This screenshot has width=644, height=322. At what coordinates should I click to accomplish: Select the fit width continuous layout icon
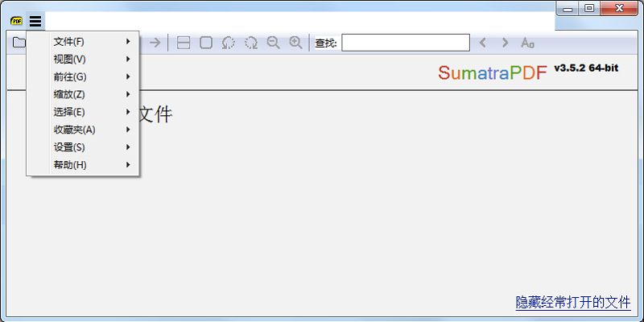click(184, 43)
